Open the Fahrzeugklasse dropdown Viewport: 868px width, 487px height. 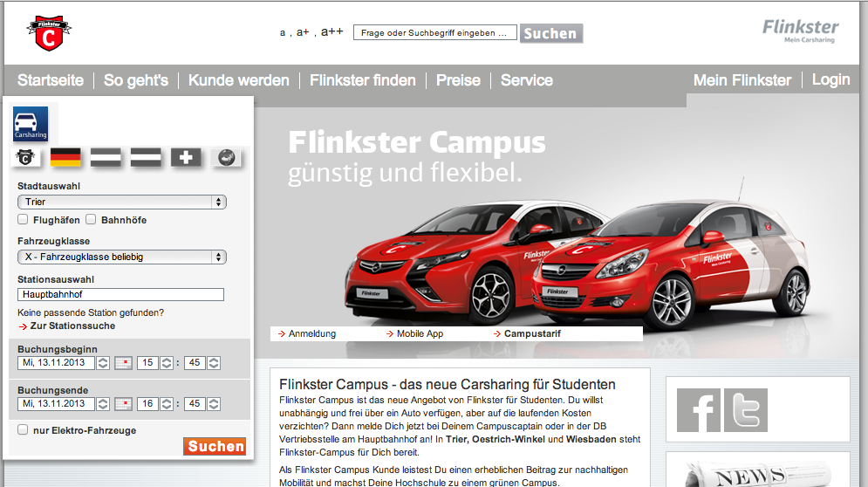122,257
